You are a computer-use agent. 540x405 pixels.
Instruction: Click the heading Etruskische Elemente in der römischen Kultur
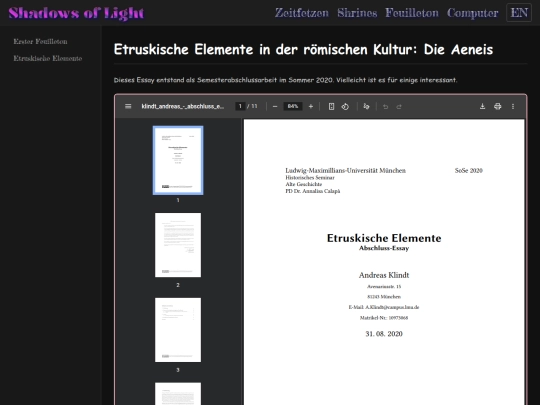point(303,50)
